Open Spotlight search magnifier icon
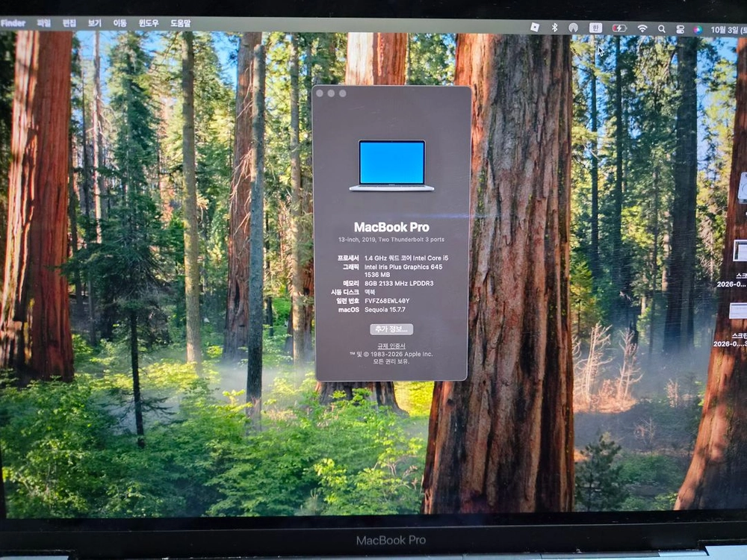The image size is (747, 560). [661, 29]
